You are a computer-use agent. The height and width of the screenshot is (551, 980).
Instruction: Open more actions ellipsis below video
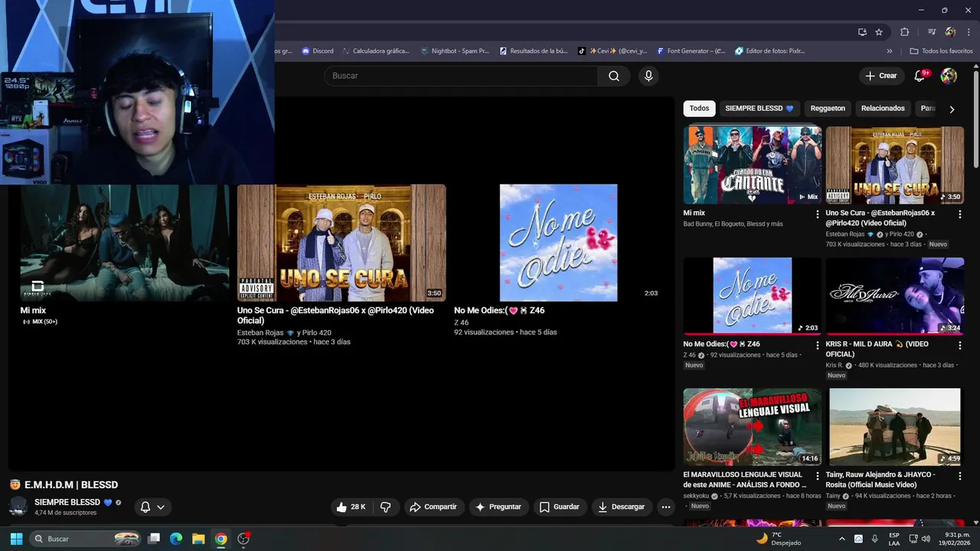pyautogui.click(x=666, y=507)
